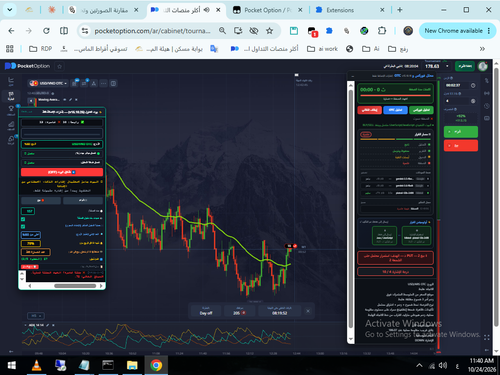Switch to the Extensions browser tab
500x375 pixels.
click(x=349, y=10)
